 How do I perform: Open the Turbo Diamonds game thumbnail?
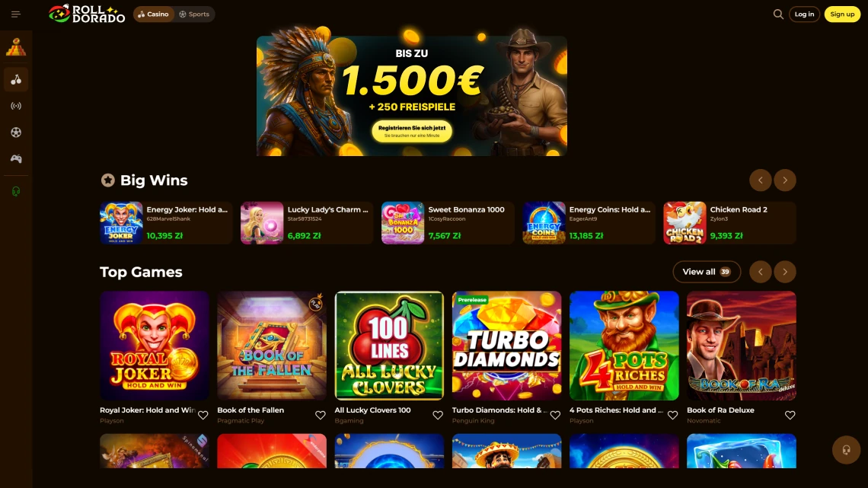pyautogui.click(x=506, y=346)
